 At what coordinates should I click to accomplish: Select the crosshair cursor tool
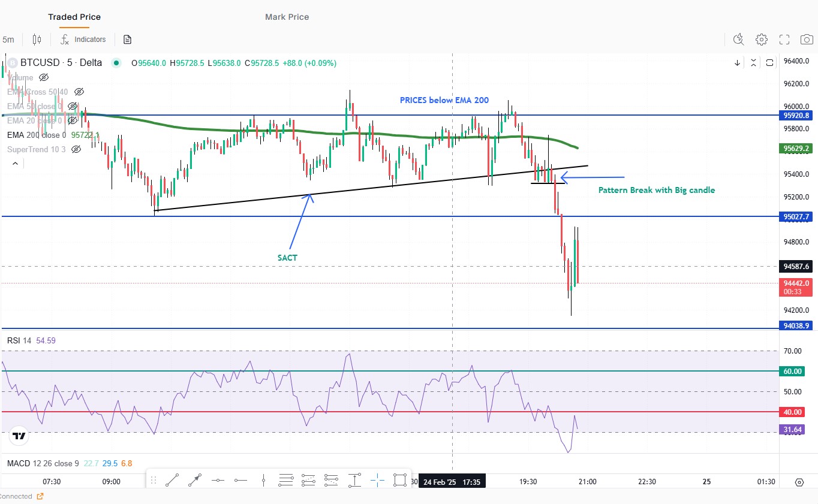pyautogui.click(x=377, y=480)
